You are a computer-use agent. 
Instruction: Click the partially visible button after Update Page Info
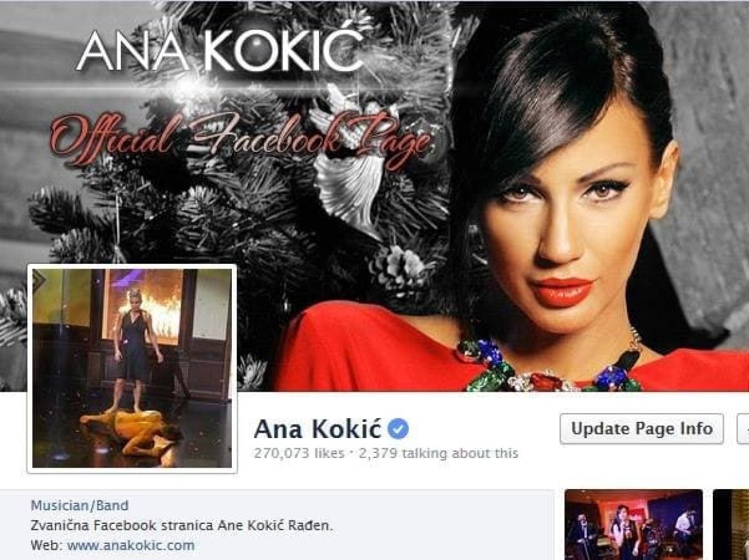[x=743, y=429]
